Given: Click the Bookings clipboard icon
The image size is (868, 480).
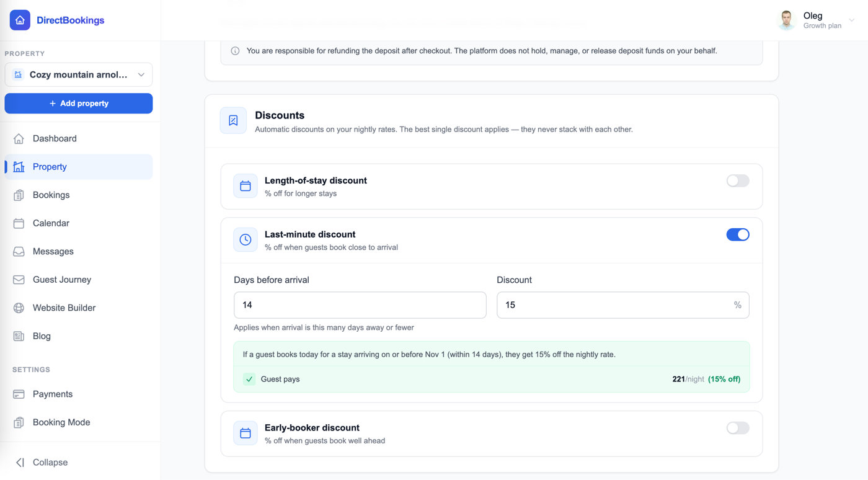Looking at the screenshot, I should [x=19, y=195].
